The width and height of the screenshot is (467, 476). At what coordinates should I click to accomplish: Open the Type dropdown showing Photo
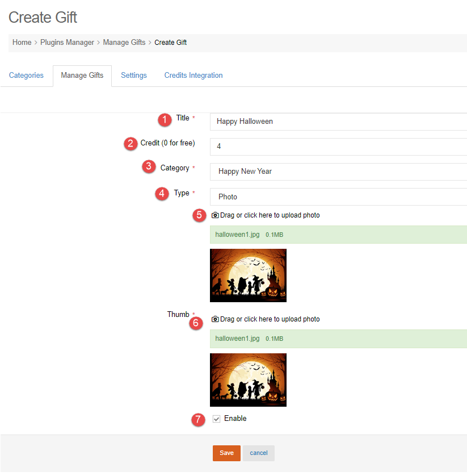point(338,197)
